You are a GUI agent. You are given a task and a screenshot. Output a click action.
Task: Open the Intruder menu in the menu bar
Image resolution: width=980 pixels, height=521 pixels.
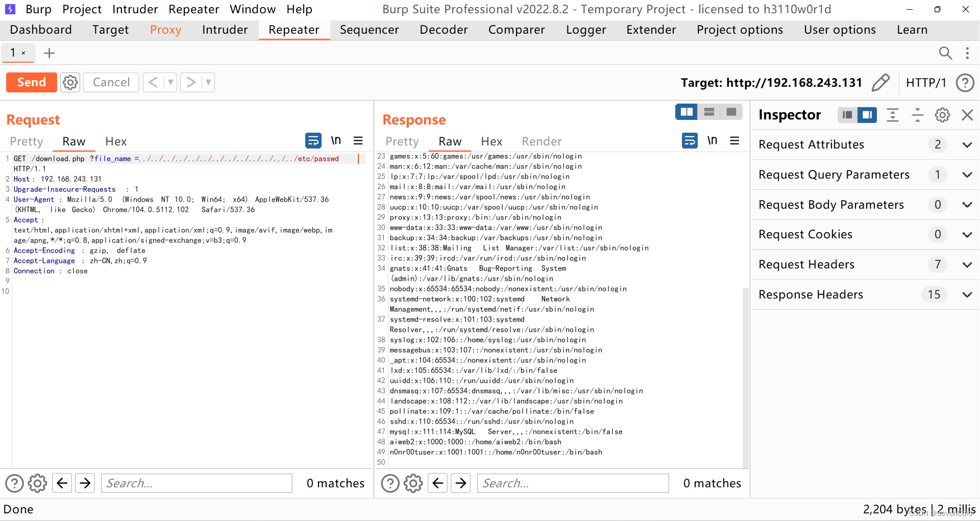pos(135,9)
